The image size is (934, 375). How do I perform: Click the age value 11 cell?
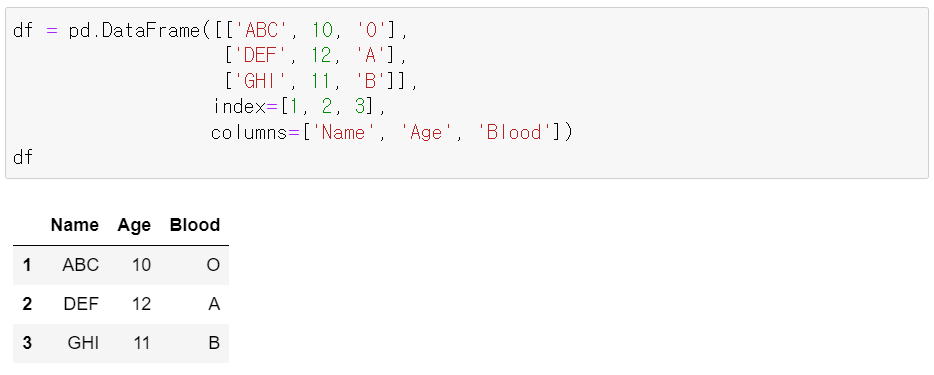pos(141,343)
